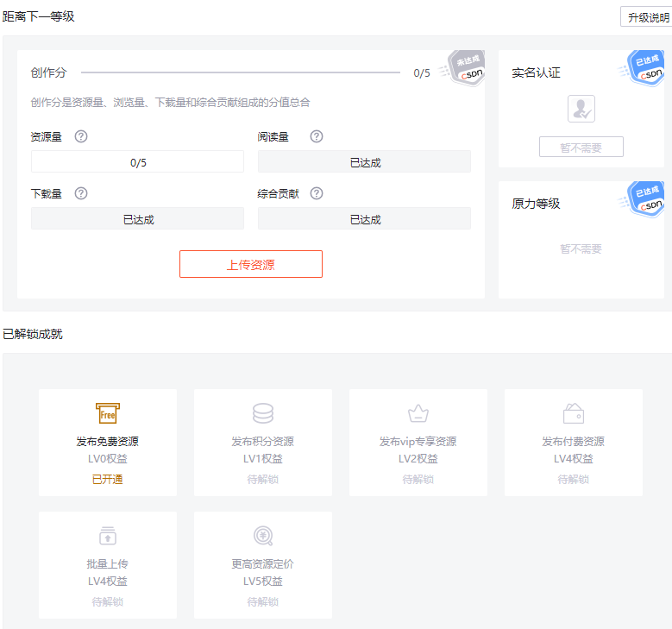Screen dimensions: 672x629
Task: Click 更高资源定价 title text
Action: [x=263, y=563]
